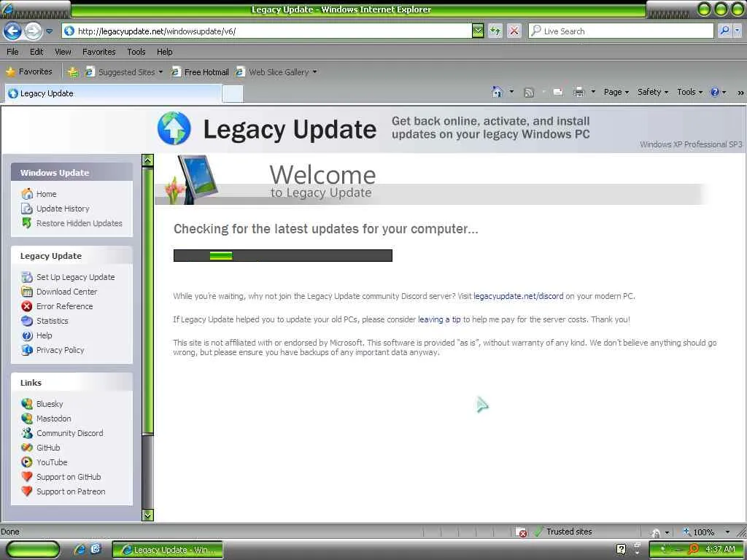Image resolution: width=747 pixels, height=560 pixels.
Task: Open the command bar Tools dropdown
Action: tap(689, 92)
